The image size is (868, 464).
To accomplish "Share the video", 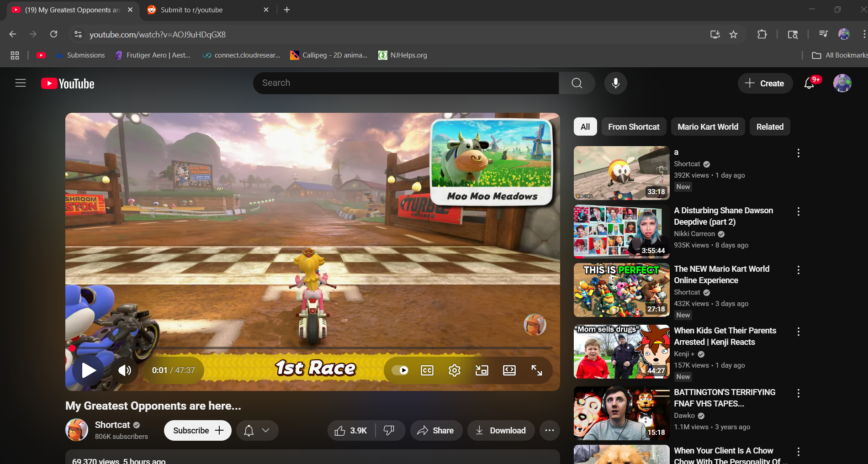I will click(436, 431).
